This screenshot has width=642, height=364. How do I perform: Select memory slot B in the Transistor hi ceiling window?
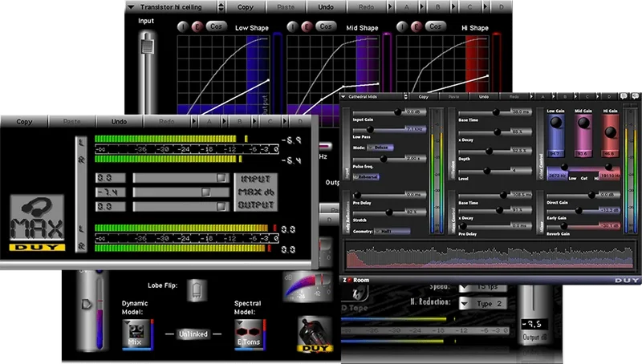[437, 7]
